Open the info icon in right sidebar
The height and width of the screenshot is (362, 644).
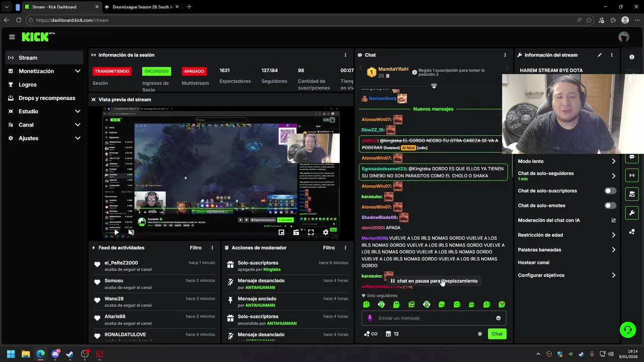point(632,57)
